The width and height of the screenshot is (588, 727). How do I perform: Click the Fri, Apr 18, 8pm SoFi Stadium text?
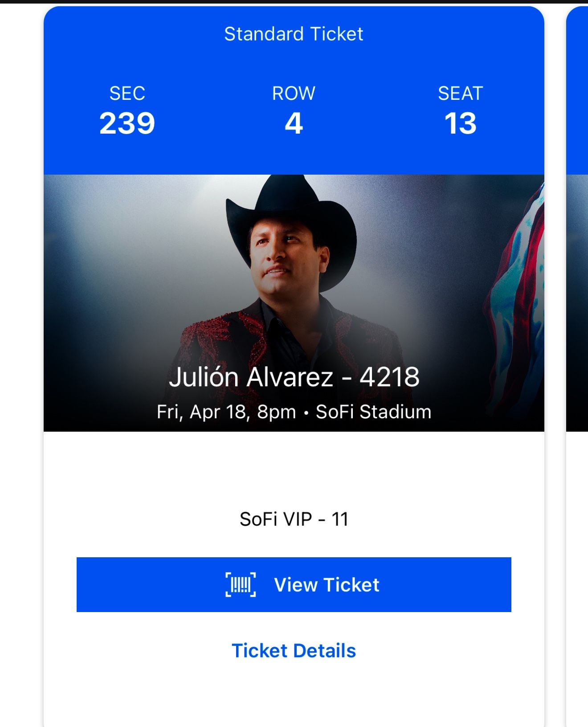(x=294, y=412)
